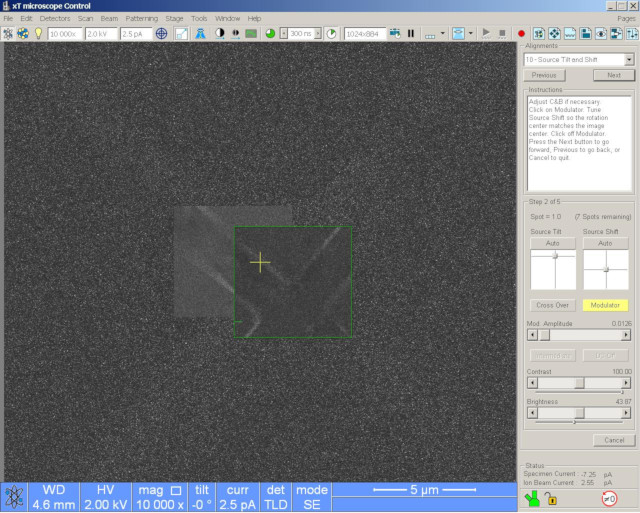Click the auto contrast brightness icon

tap(219, 33)
